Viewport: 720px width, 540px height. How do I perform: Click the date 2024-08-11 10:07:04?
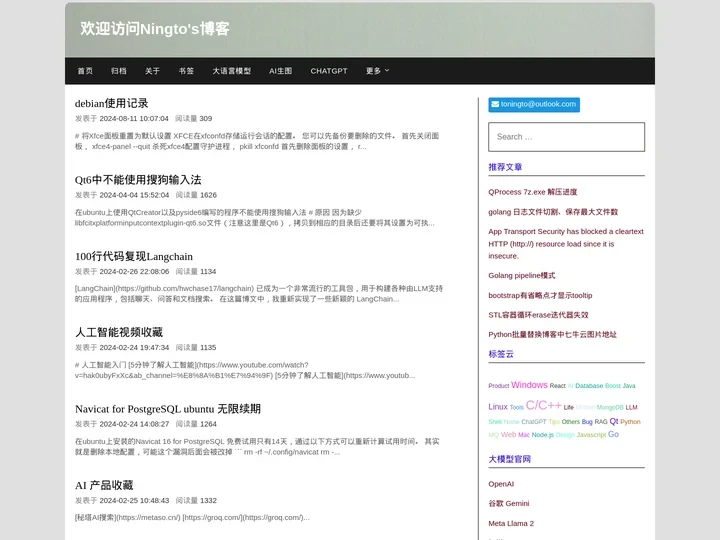tap(134, 118)
